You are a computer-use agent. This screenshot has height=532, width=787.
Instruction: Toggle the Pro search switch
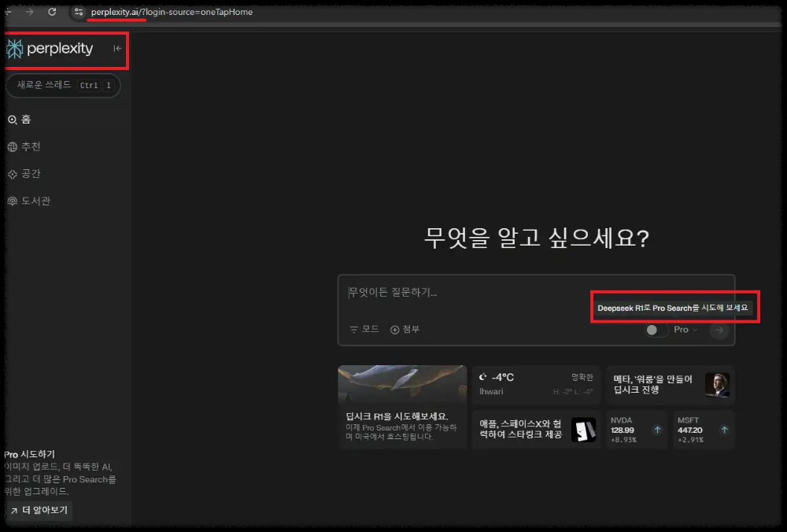654,330
